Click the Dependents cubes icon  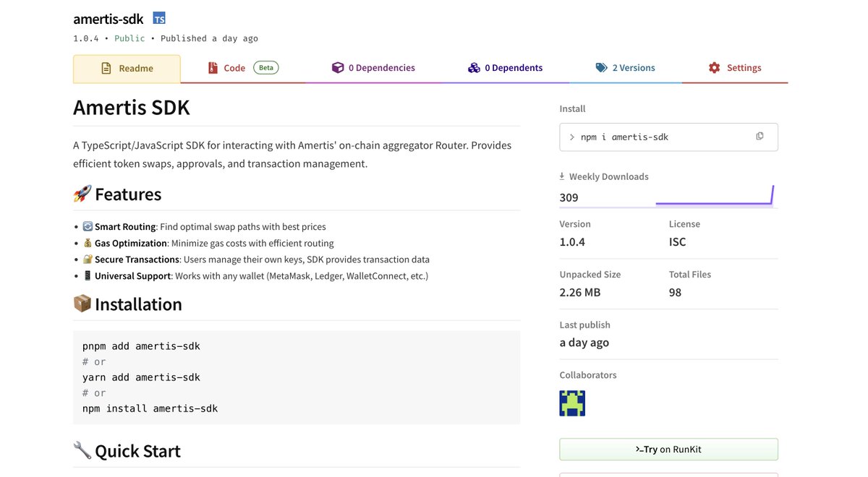(x=474, y=68)
